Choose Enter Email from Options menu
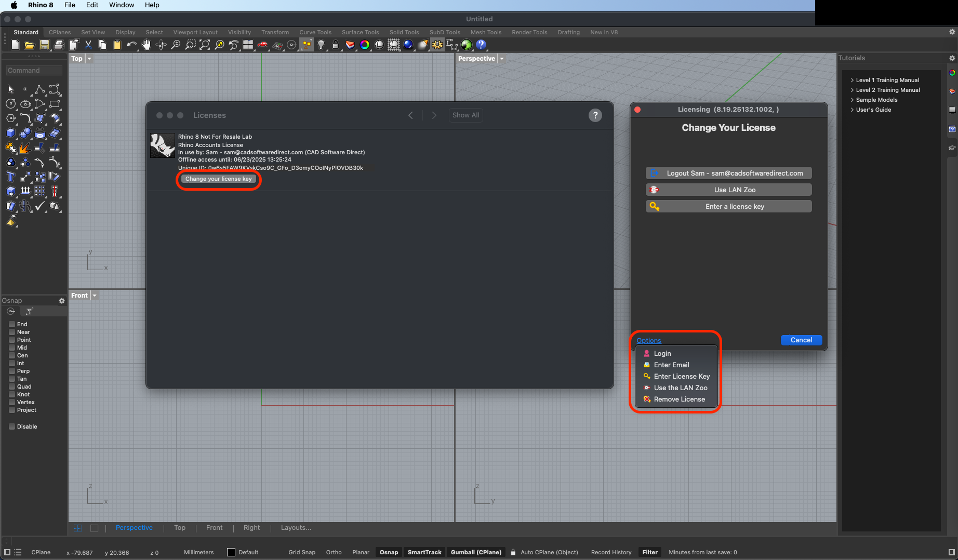The image size is (958, 560). (x=676, y=365)
